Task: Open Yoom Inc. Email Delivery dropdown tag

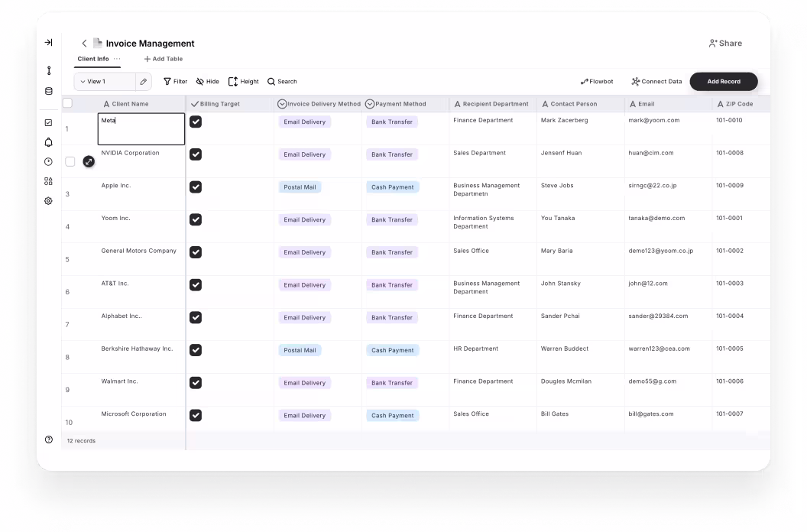Action: pos(304,220)
